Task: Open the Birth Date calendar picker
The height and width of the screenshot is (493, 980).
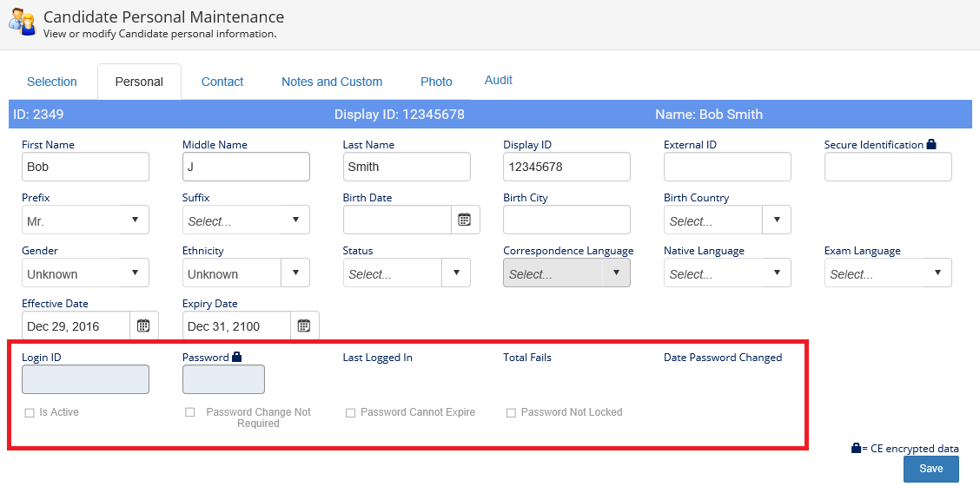Action: [465, 220]
